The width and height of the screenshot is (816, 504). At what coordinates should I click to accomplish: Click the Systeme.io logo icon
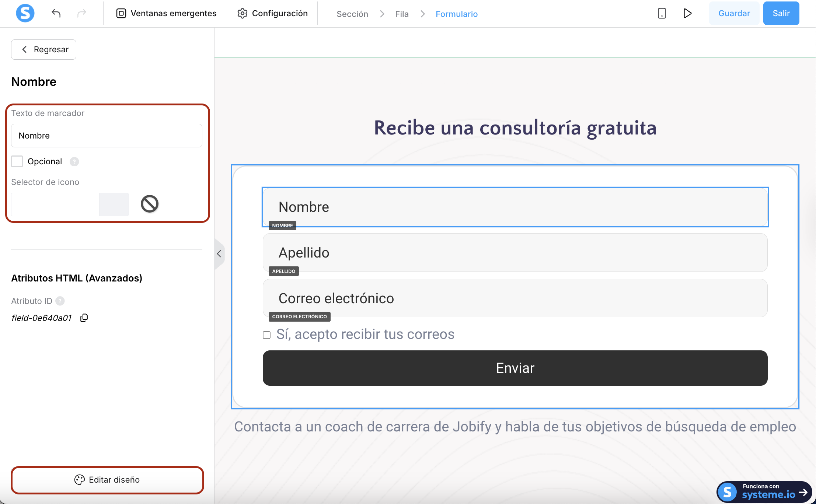25,14
